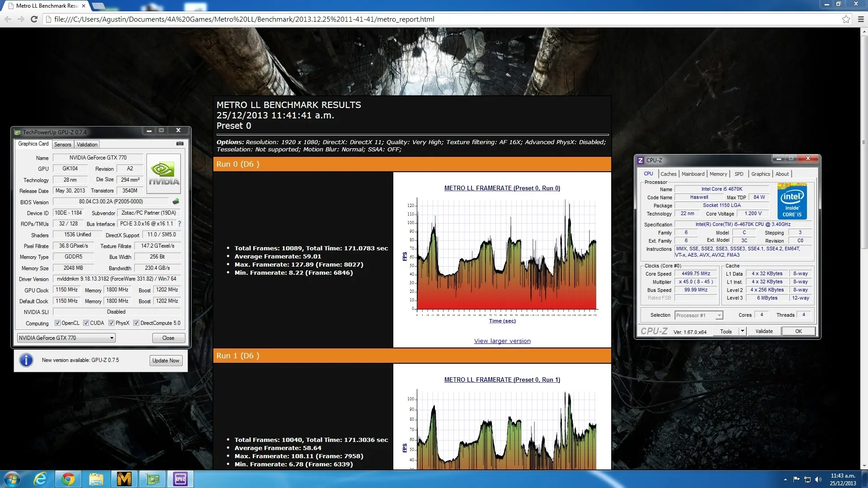
Task: Open the About tab in CPU-Z
Action: (782, 174)
